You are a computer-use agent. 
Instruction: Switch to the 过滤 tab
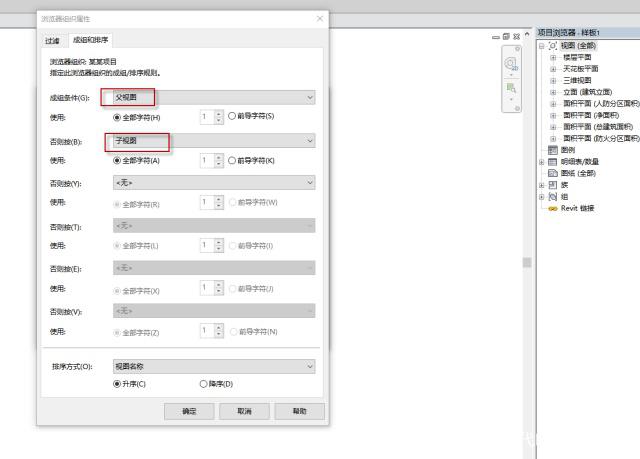[x=52, y=40]
